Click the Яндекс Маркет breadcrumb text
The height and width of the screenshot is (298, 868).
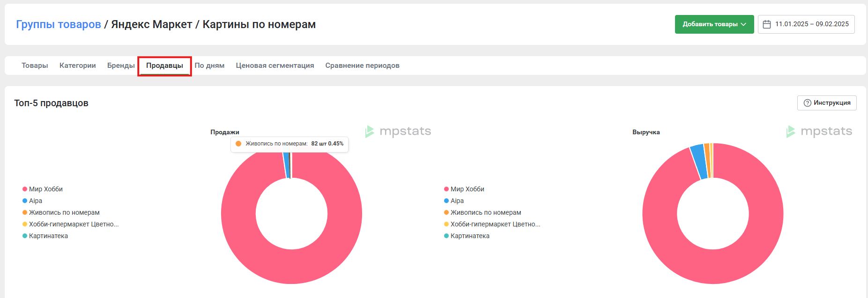(x=152, y=24)
